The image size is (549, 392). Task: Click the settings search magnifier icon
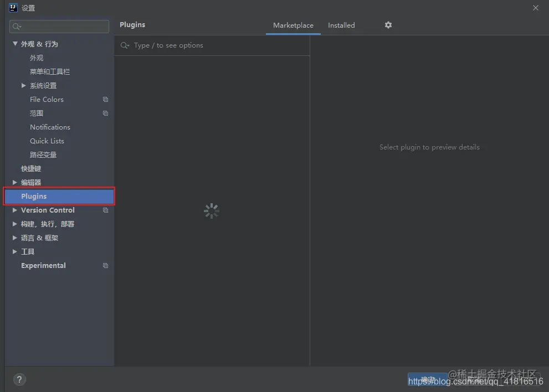click(x=17, y=27)
